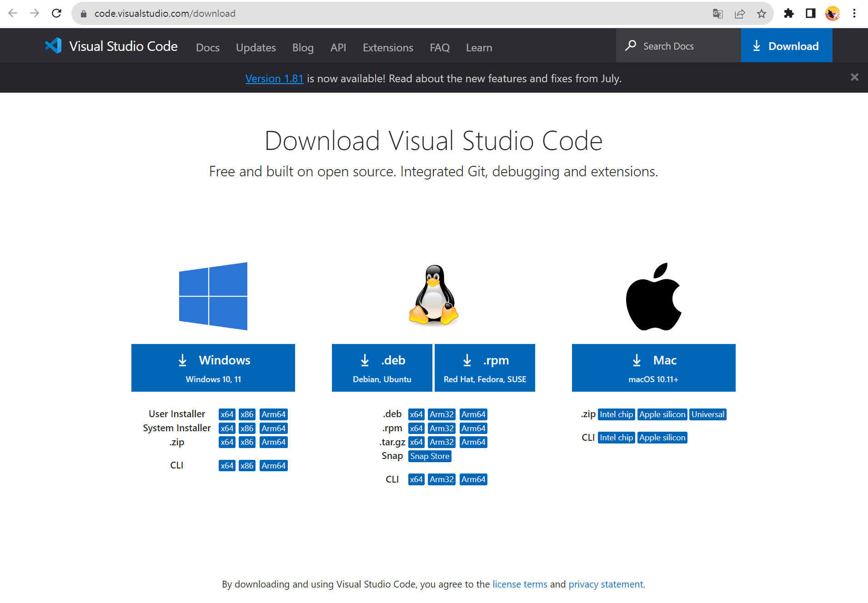Screen dimensions: 868x603
Task: Reload the page with the refresh icon
Action: [x=56, y=13]
